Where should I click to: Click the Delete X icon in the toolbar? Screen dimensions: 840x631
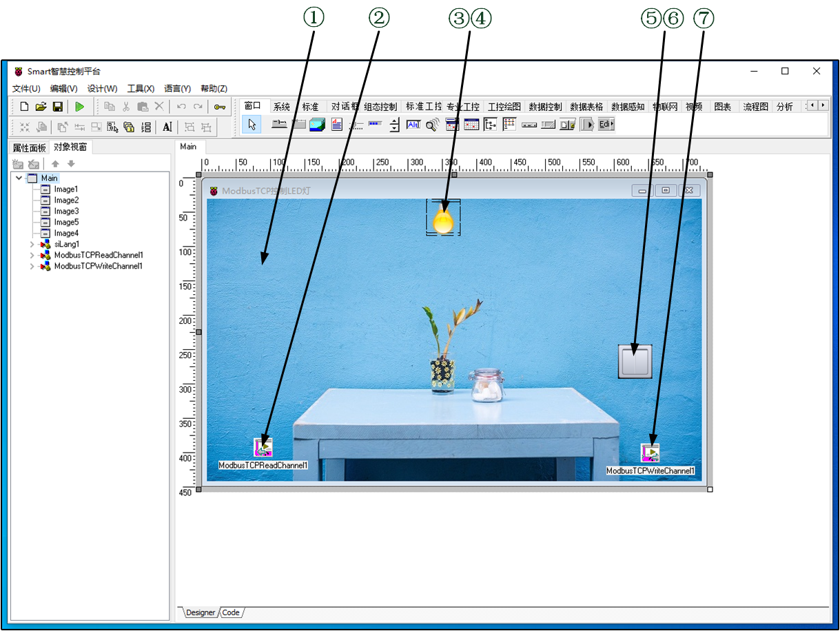click(x=159, y=107)
